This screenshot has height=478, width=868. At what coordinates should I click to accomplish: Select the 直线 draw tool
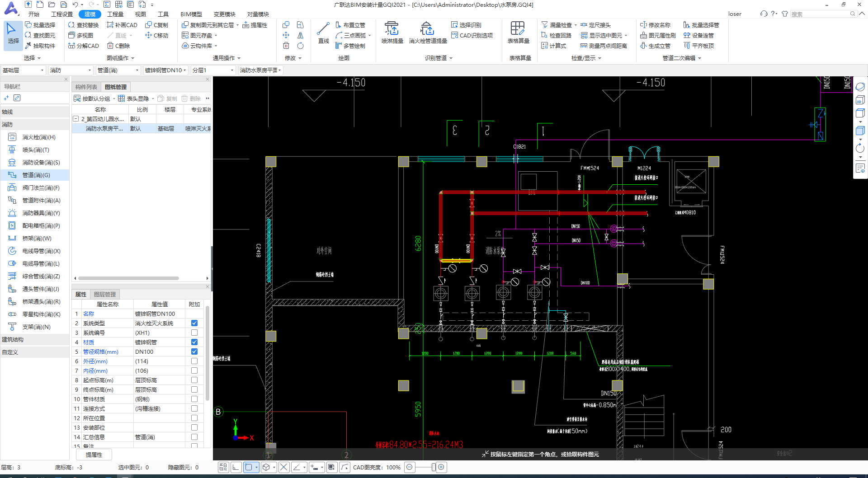point(323,33)
